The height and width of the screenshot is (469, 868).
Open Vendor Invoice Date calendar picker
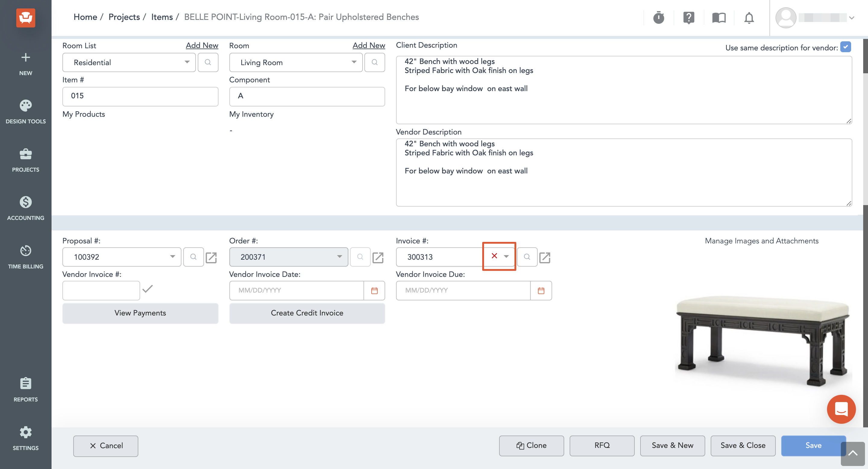[374, 290]
